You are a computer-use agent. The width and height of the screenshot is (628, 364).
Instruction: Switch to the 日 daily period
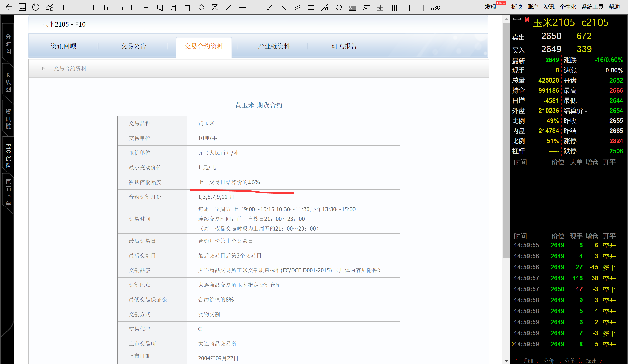(x=146, y=8)
